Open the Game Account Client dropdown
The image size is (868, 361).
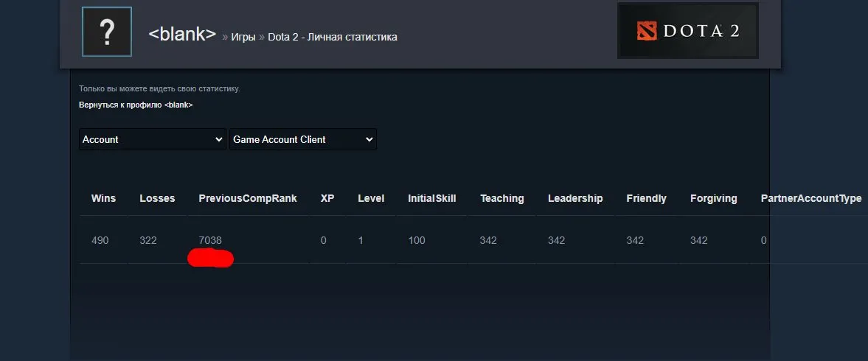click(x=303, y=139)
